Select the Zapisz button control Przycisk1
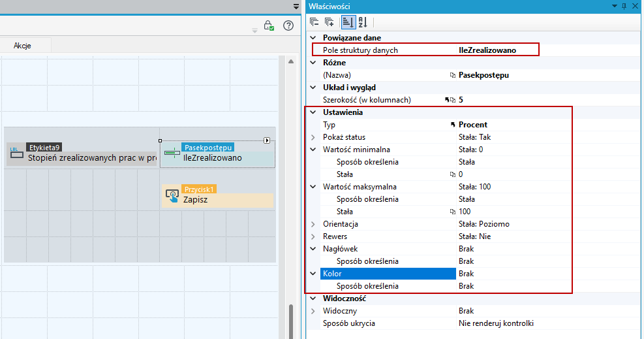 [x=217, y=196]
